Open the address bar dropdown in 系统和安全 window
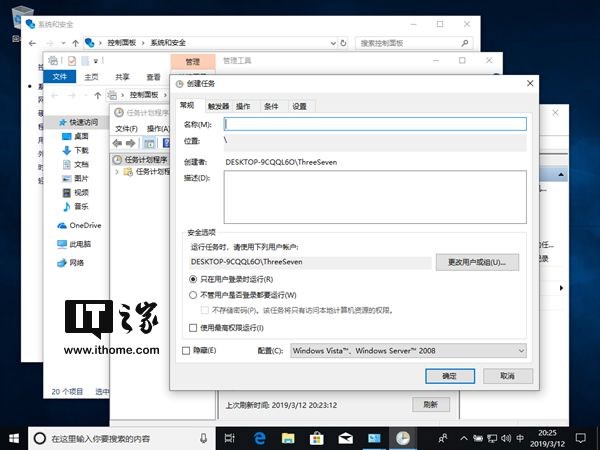 (333, 43)
